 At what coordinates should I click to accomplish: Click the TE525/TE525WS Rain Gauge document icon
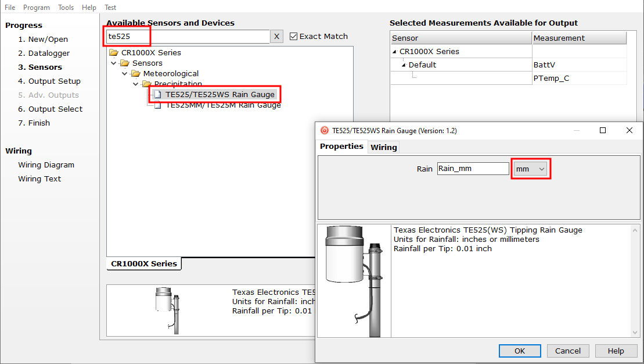click(157, 94)
